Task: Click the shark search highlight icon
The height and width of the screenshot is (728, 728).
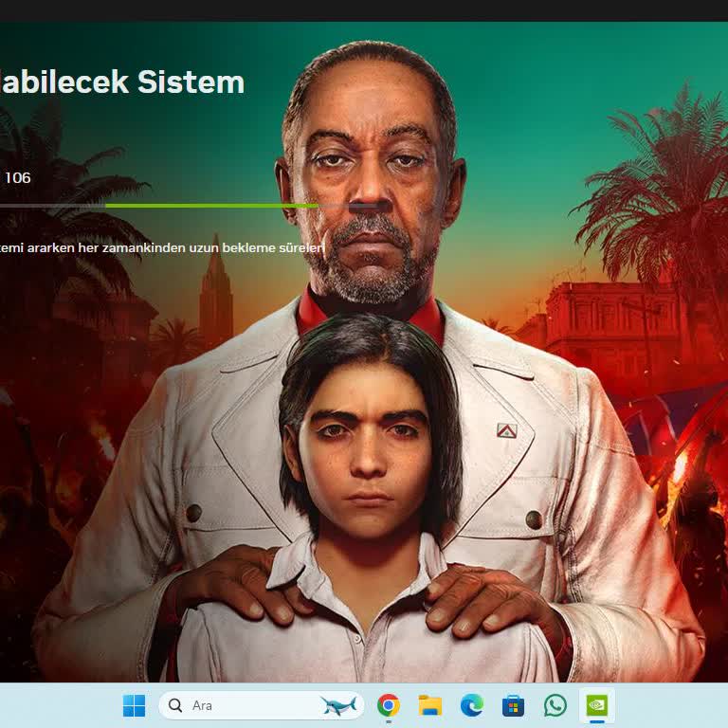Action: tap(337, 705)
